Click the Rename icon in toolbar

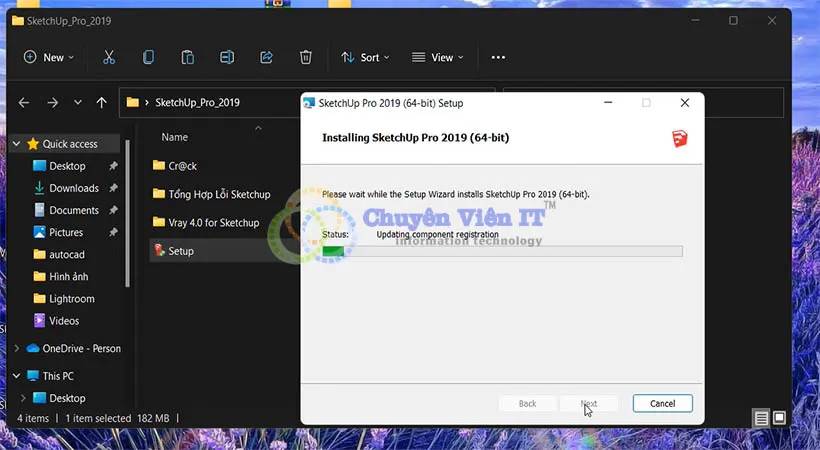(x=227, y=58)
